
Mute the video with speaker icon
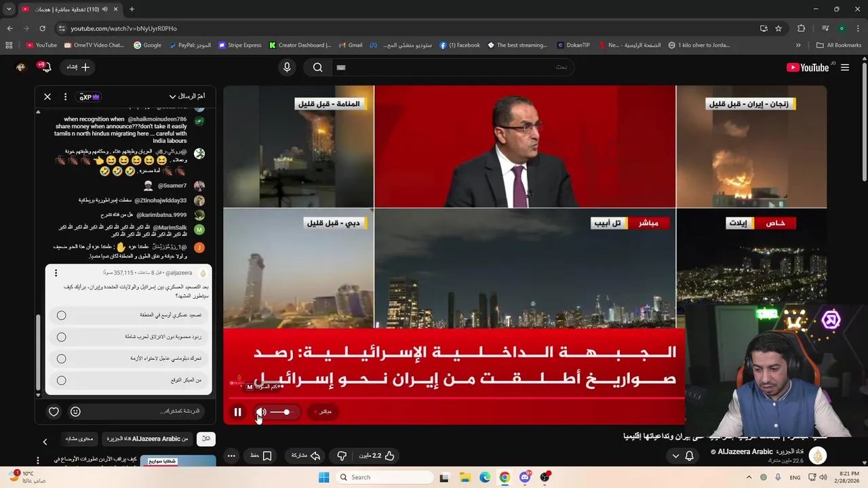[261, 411]
